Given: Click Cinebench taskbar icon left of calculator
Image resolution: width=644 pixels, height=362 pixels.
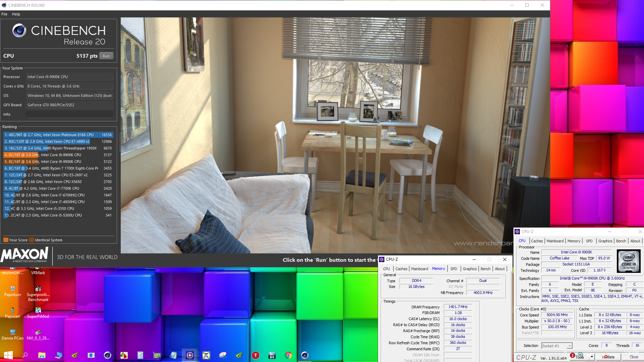Looking at the screenshot, I should point(108,355).
